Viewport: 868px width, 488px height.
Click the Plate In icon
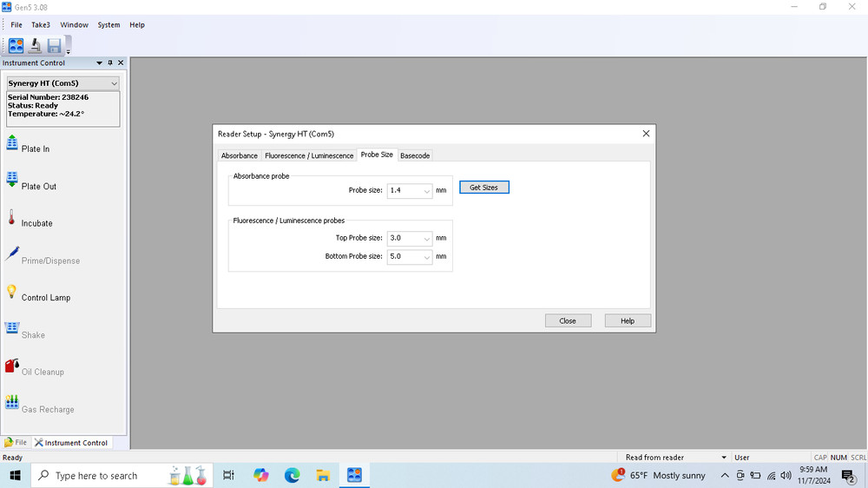[12, 144]
